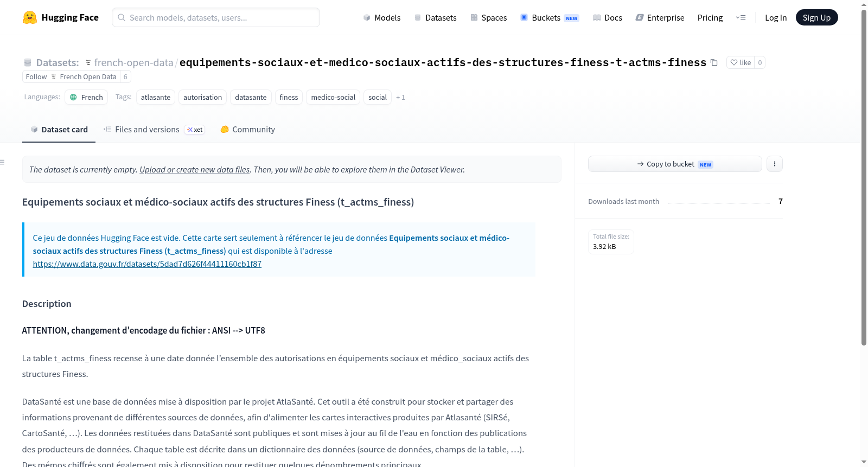Expand the +1 more tags
The width and height of the screenshot is (868, 467).
[x=400, y=98]
